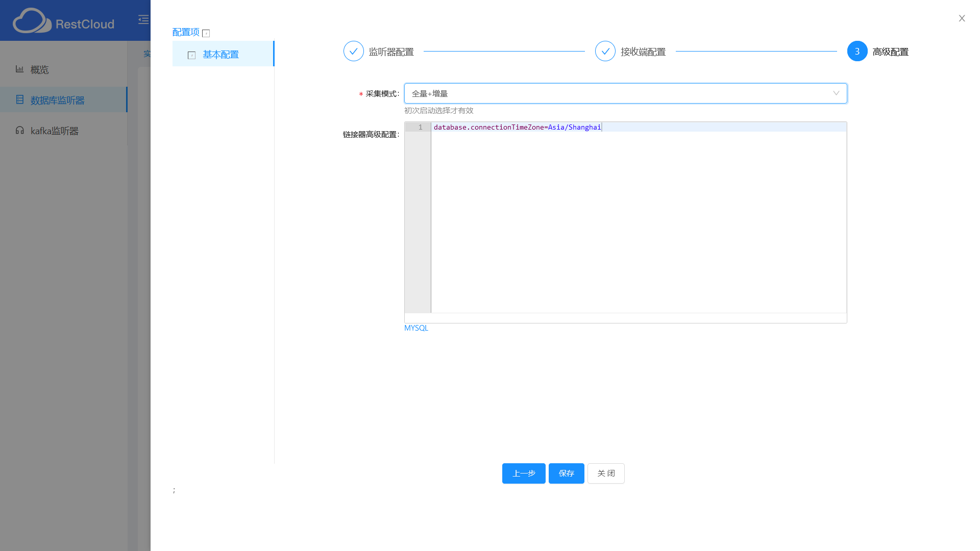Screen dimensions: 980x551
Task: Open the kafka监听器 menu item
Action: (x=54, y=131)
